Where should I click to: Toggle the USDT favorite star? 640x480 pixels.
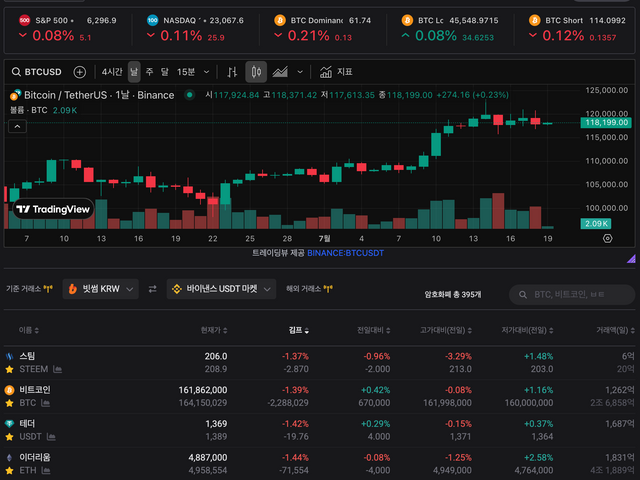(x=9, y=437)
